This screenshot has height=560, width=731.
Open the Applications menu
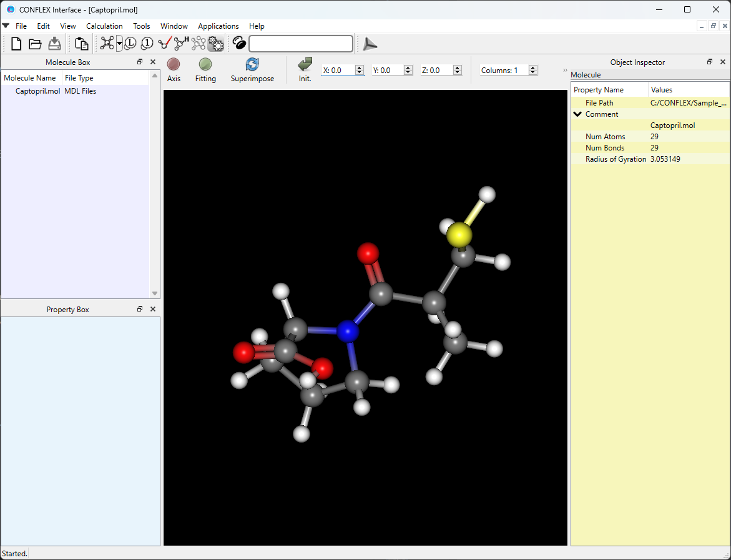(x=218, y=26)
